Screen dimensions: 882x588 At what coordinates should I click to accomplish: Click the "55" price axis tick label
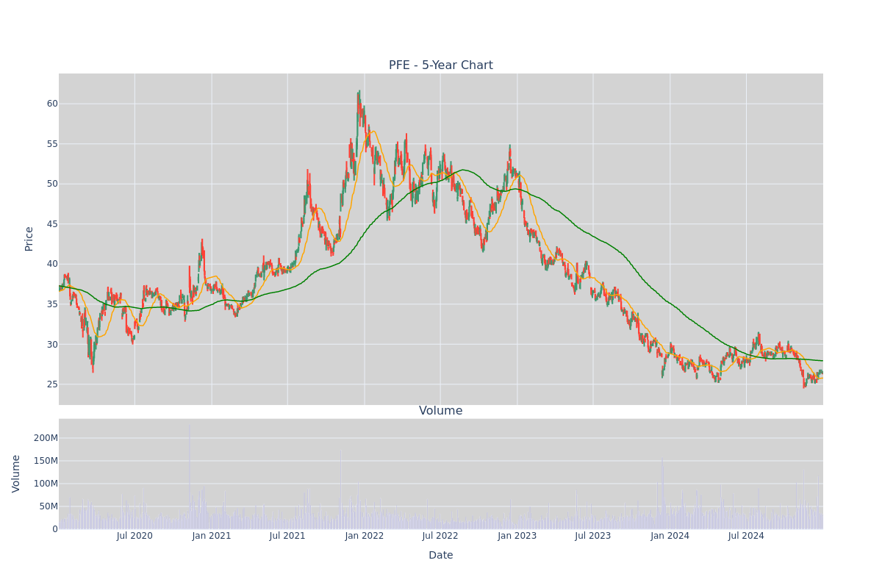pyautogui.click(x=52, y=144)
